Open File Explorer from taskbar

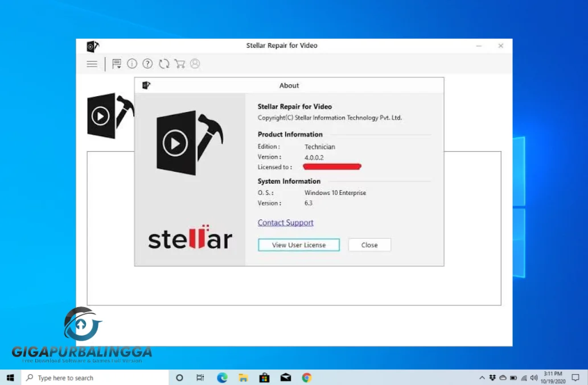pos(244,378)
